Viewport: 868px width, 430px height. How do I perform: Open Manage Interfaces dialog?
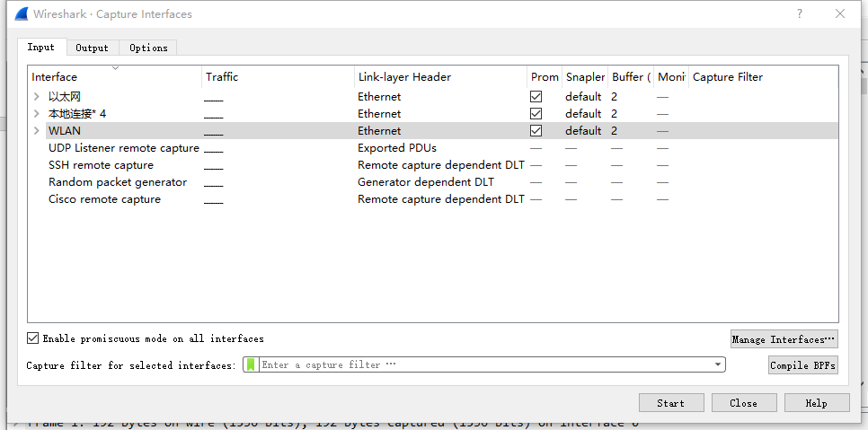coord(784,339)
